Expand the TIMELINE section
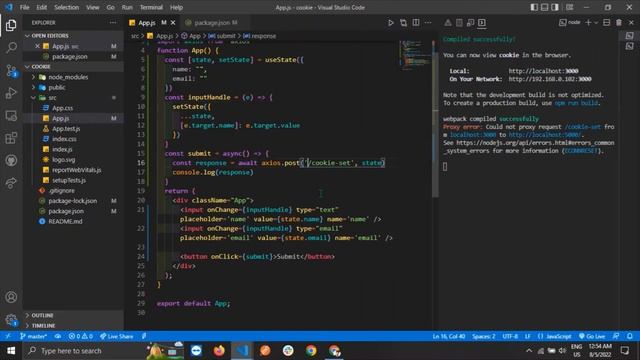640x360 pixels. click(x=73, y=325)
